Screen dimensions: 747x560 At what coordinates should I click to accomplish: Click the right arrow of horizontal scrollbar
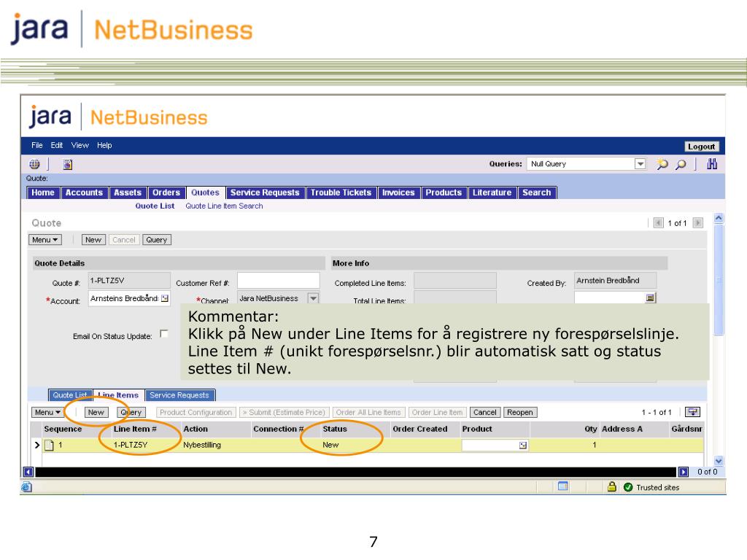coord(683,472)
